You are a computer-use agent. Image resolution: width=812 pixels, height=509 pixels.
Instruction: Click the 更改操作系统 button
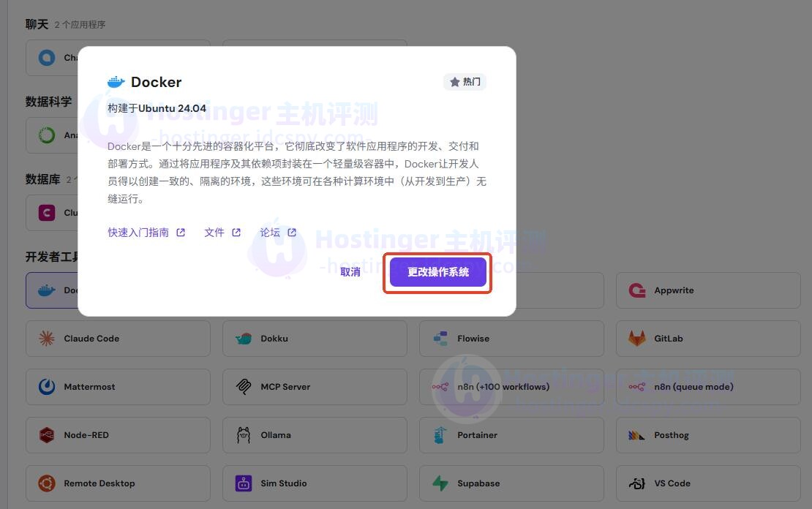(437, 271)
